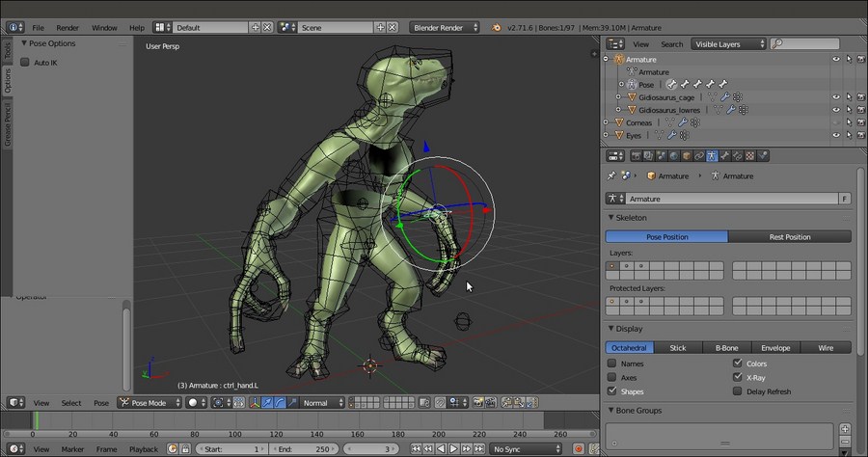This screenshot has width=868, height=457.
Task: Open the Texture checker properties tab
Action: coord(750,156)
